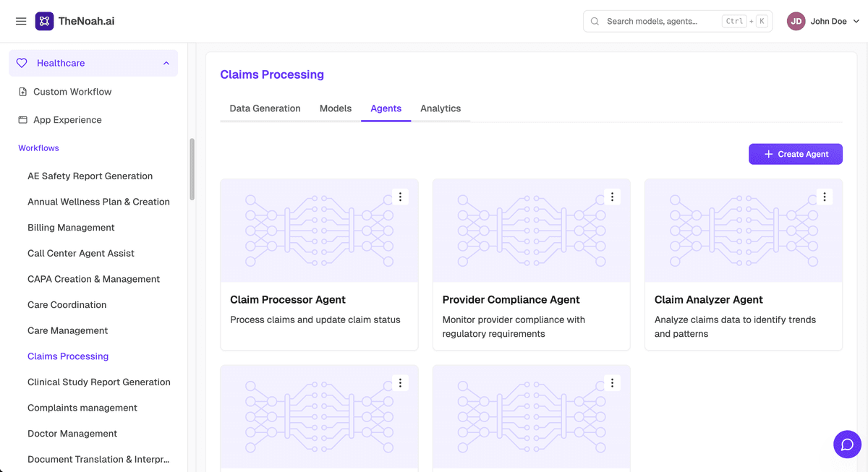Screen dimensions: 868x472
Task: Click the search models, agents field
Action: coord(678,21)
